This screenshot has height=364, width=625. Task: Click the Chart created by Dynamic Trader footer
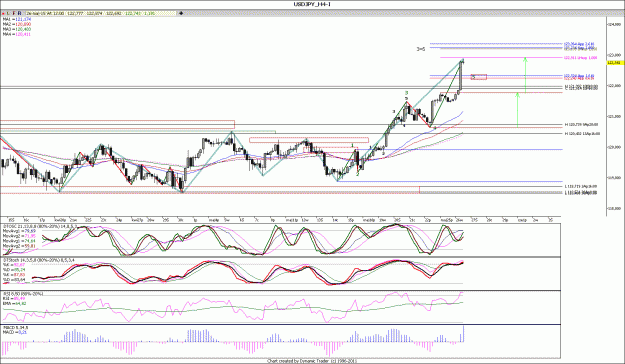(x=312, y=361)
